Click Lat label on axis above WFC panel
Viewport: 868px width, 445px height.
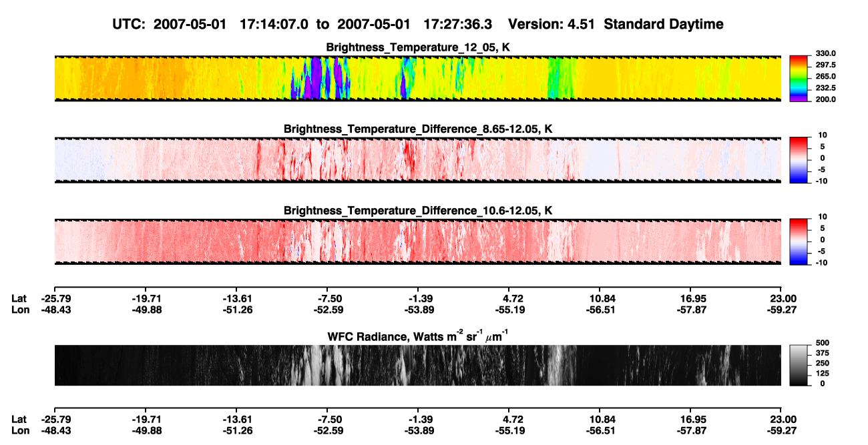point(19,298)
